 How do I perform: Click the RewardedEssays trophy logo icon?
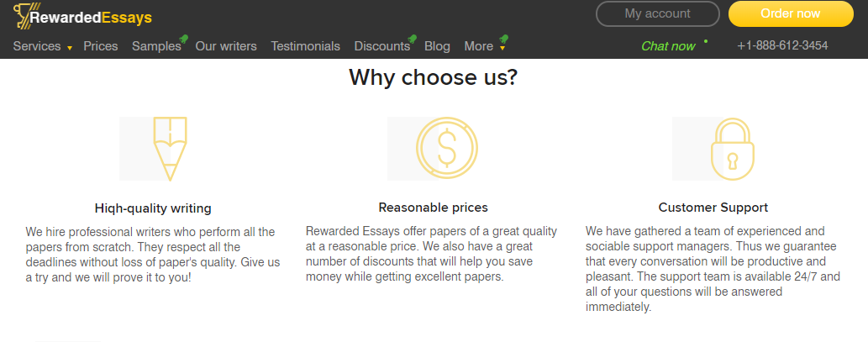click(20, 15)
